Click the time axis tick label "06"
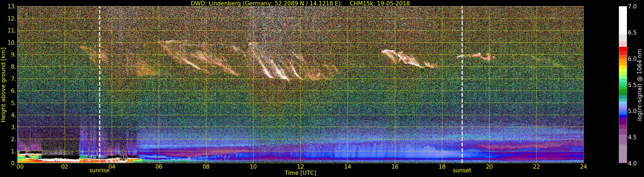This screenshot has width=644, height=177. click(x=159, y=167)
